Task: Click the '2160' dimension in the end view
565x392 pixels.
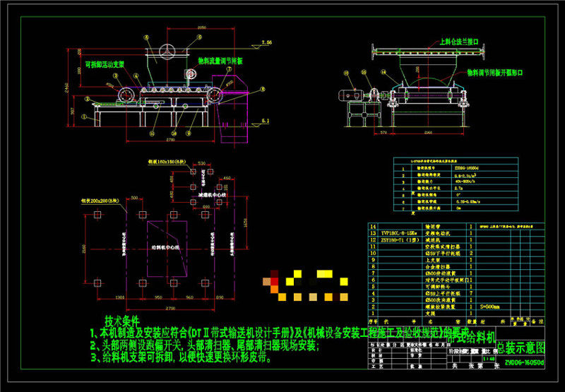Action: pos(429,133)
